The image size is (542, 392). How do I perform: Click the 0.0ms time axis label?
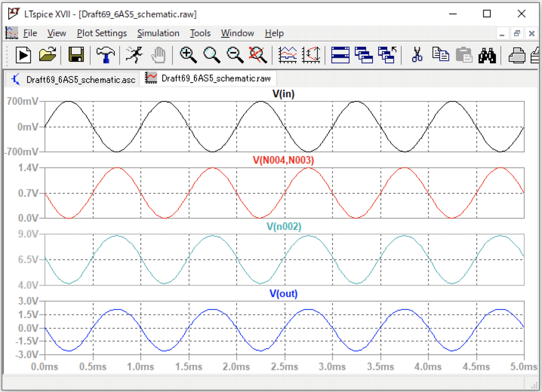coord(44,366)
